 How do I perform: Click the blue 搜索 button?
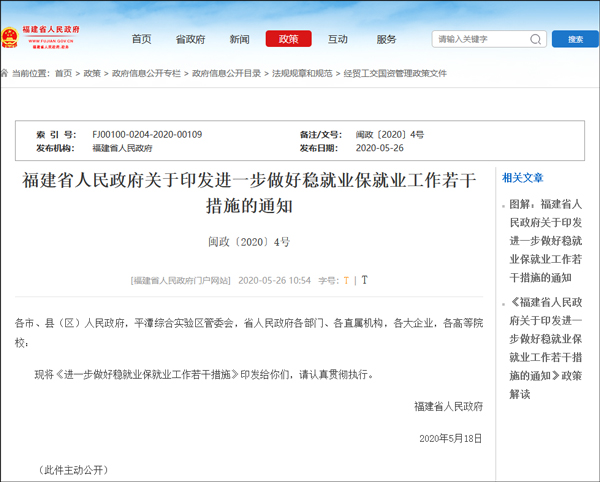[576, 39]
